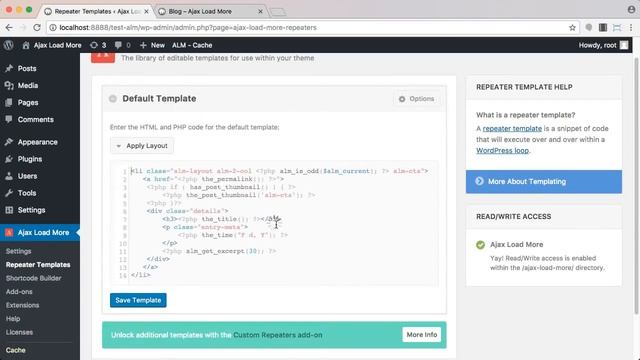
Task: Click the browser back arrow
Action: click(x=9, y=28)
